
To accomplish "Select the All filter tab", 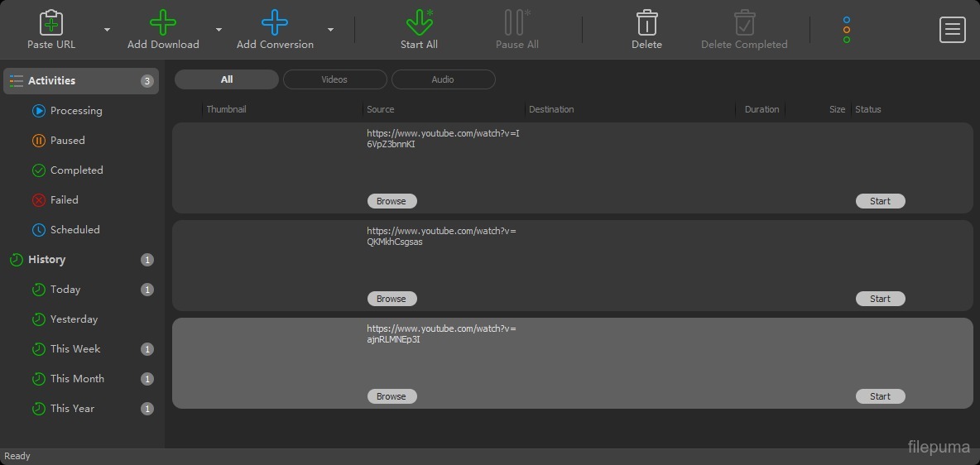I will tap(226, 79).
